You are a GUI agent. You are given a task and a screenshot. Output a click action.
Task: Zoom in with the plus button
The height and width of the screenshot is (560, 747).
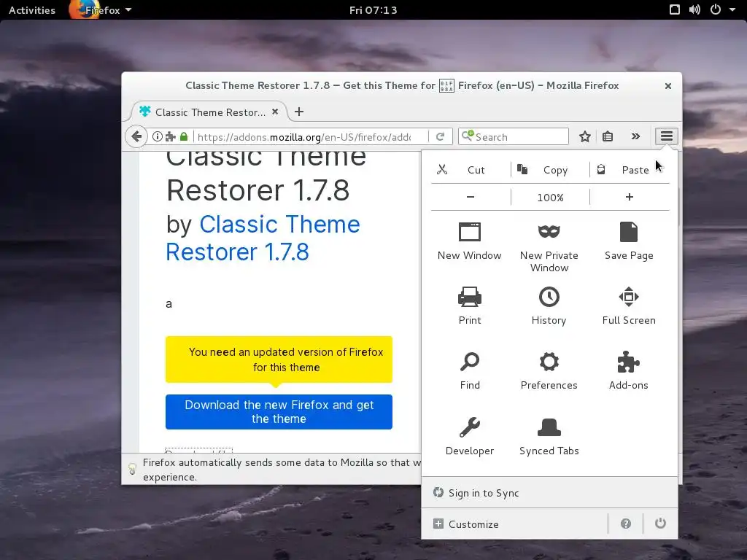click(x=630, y=197)
